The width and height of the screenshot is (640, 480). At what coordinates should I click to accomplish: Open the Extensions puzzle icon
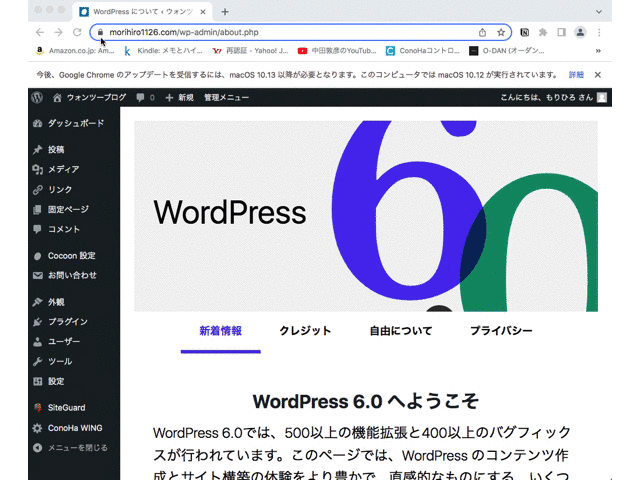point(543,32)
